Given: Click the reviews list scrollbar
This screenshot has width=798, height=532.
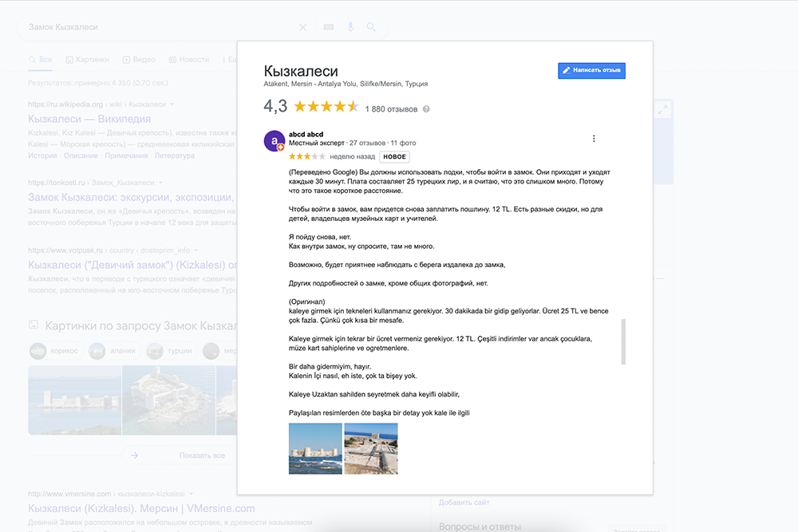Looking at the screenshot, I should pyautogui.click(x=623, y=342).
